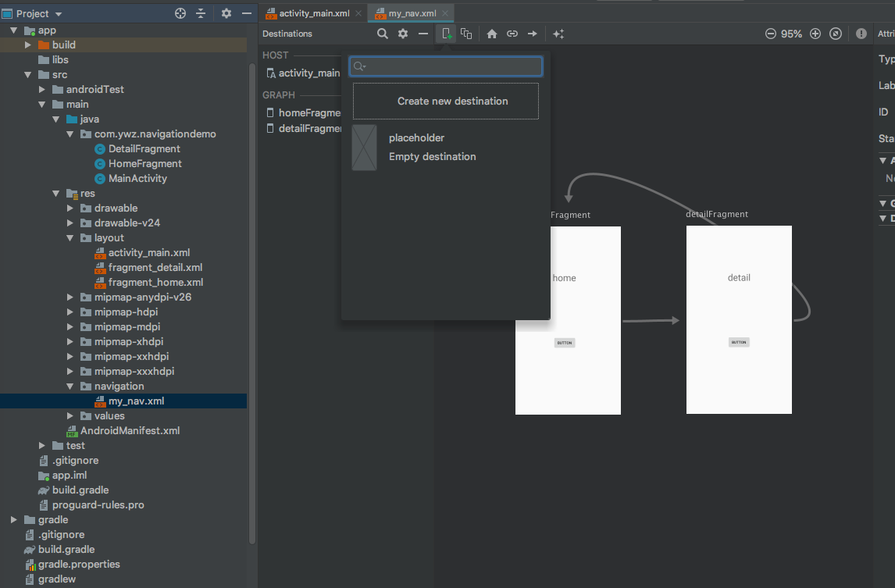
Task: Expand the gradle folder
Action: point(14,520)
